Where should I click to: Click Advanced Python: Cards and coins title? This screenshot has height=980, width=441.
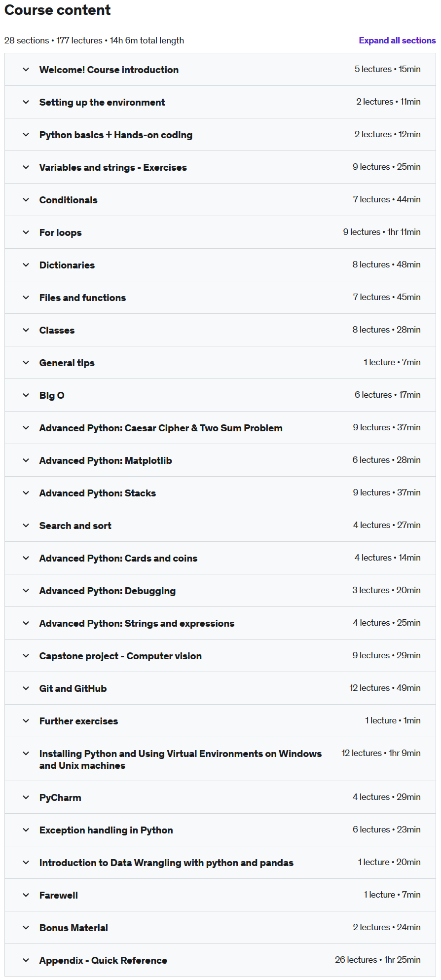tap(118, 558)
